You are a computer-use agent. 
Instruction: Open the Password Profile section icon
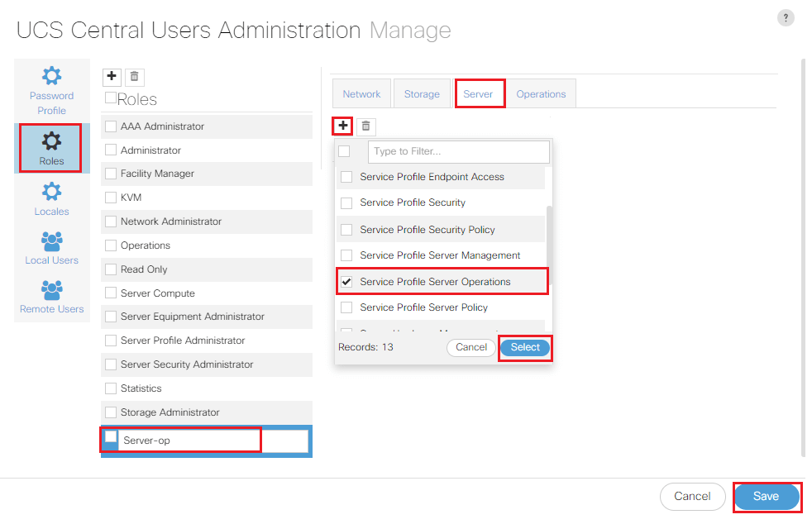click(x=51, y=77)
